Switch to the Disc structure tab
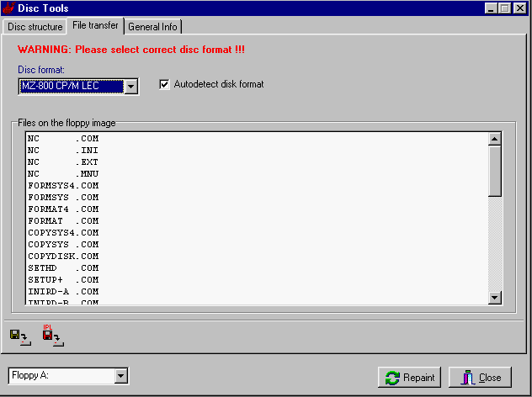 coord(35,27)
